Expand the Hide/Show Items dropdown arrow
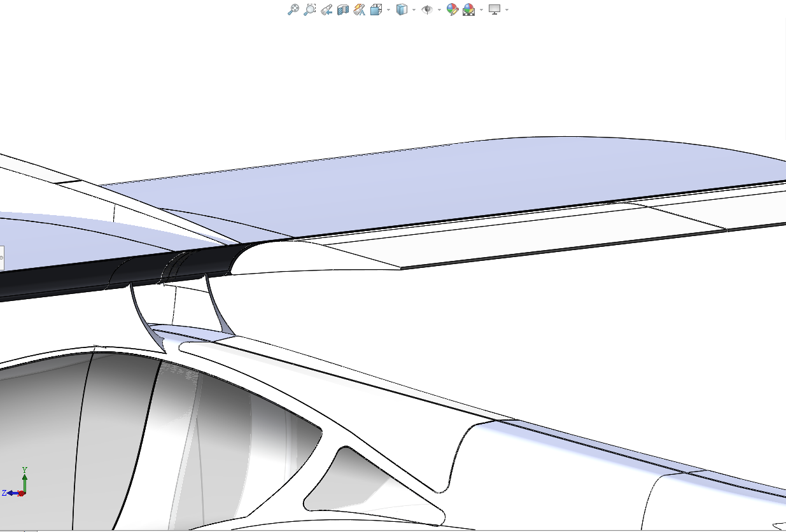The height and width of the screenshot is (532, 786). tap(439, 10)
